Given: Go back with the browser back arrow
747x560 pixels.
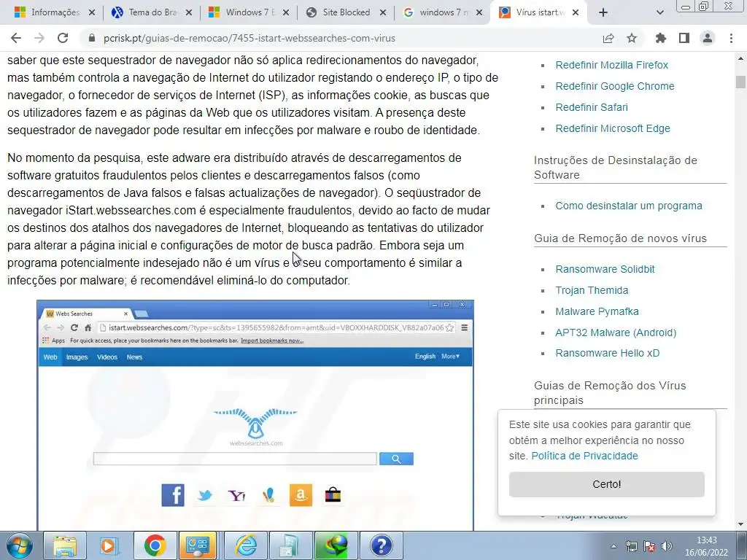Looking at the screenshot, I should point(16,38).
